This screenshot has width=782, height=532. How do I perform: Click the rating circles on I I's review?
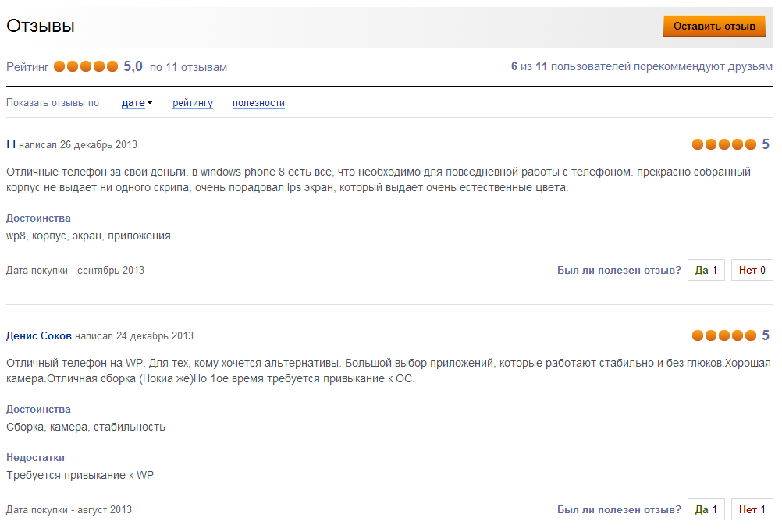724,144
